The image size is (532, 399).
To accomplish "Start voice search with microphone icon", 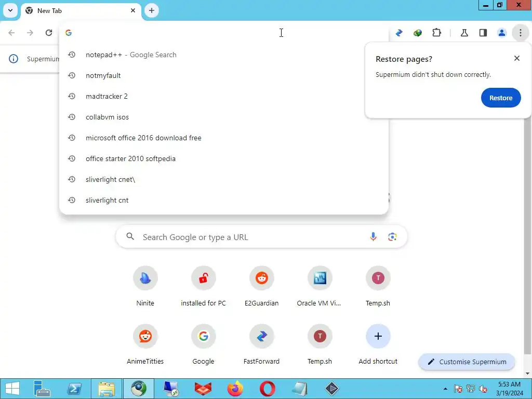I will click(x=373, y=237).
